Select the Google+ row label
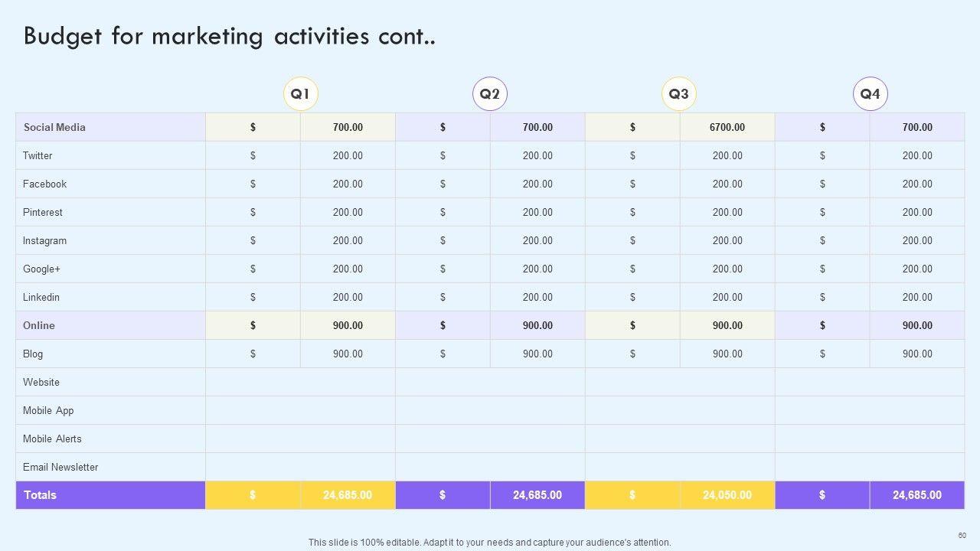The width and height of the screenshot is (980, 551). [x=41, y=269]
